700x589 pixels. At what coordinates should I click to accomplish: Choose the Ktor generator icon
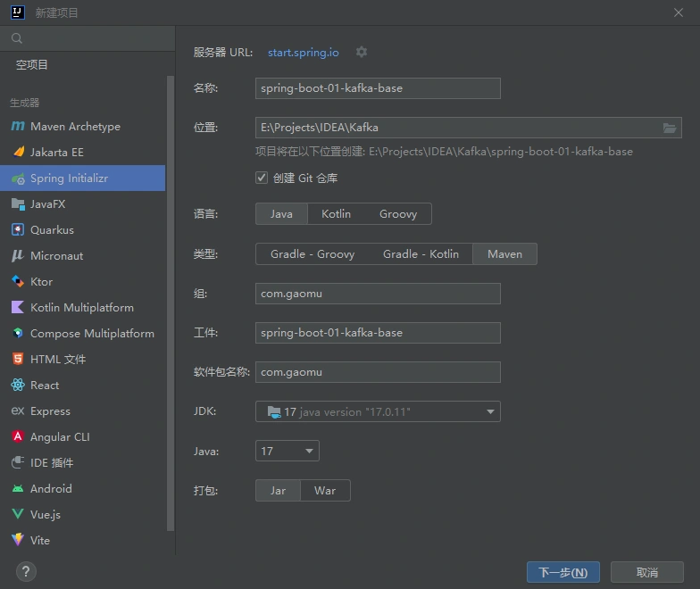click(17, 282)
